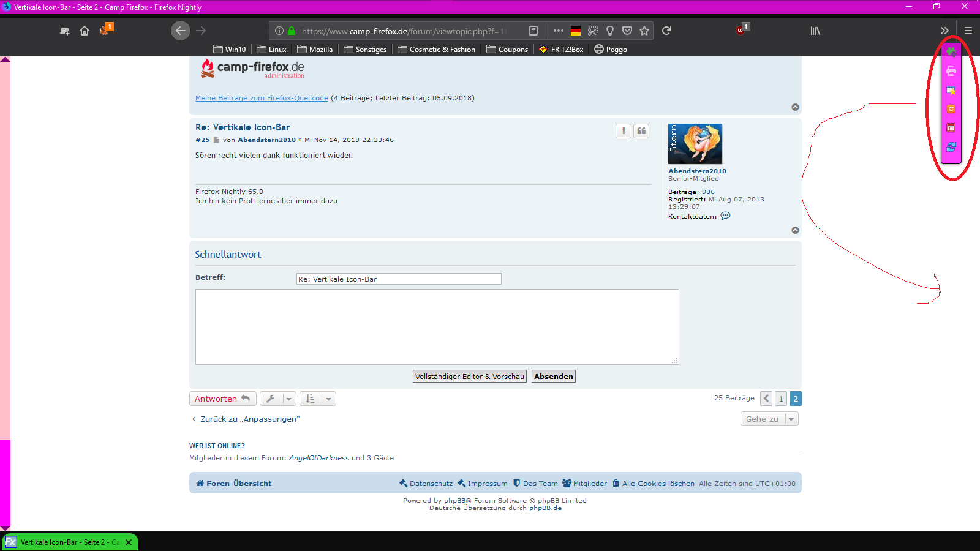Click the calendar-with-star icon in the vertical bar
Viewport: 980px width, 551px height.
coord(951,91)
